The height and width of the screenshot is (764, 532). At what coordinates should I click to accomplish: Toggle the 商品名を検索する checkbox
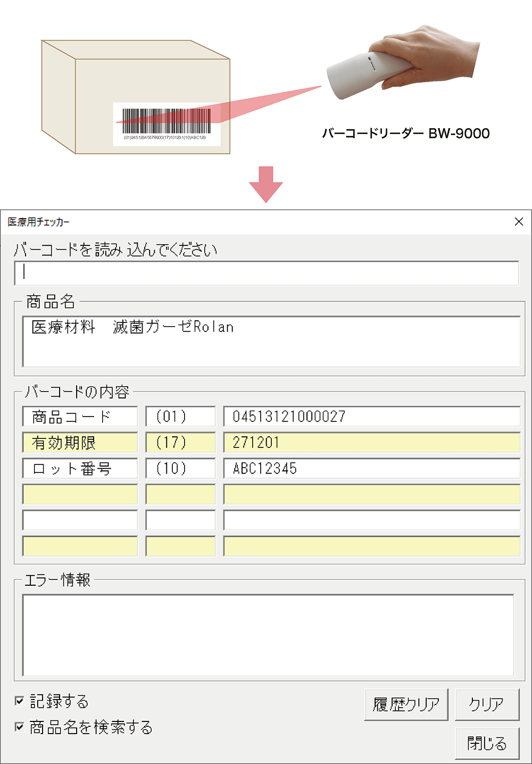tap(19, 728)
